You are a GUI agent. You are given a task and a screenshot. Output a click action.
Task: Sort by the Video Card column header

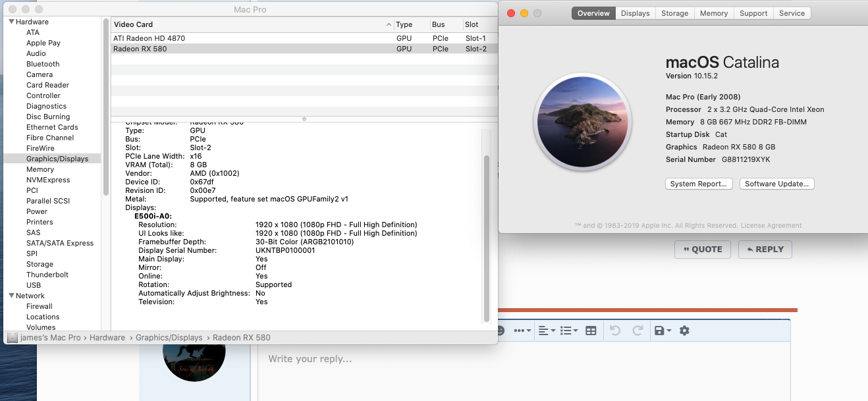pyautogui.click(x=252, y=24)
